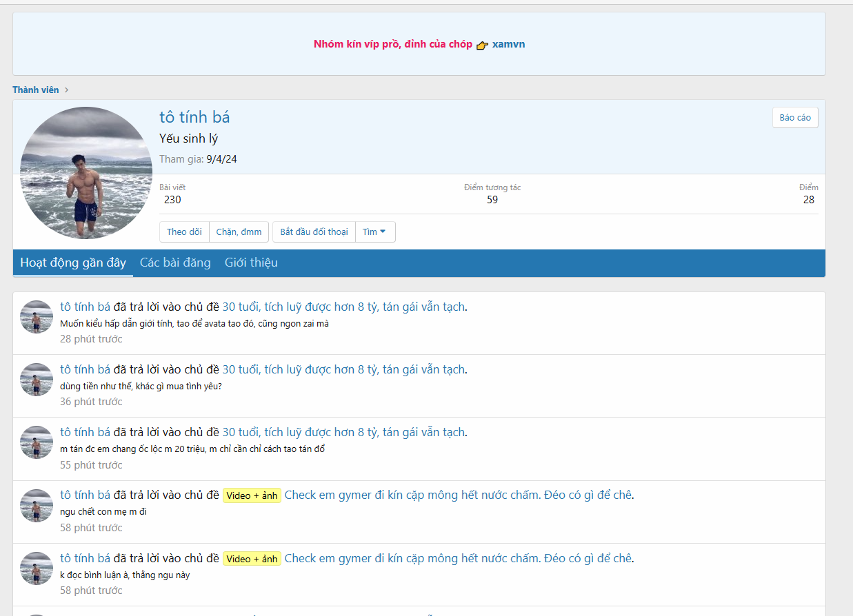The width and height of the screenshot is (853, 616).
Task: Start a conversation with Bắt đầu đối thoại
Action: click(x=314, y=232)
